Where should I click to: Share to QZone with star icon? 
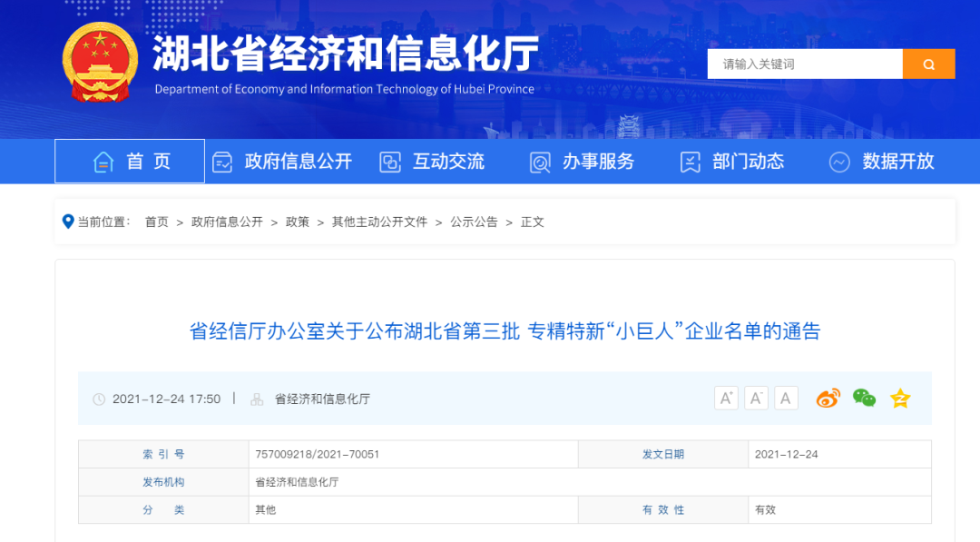pos(899,398)
